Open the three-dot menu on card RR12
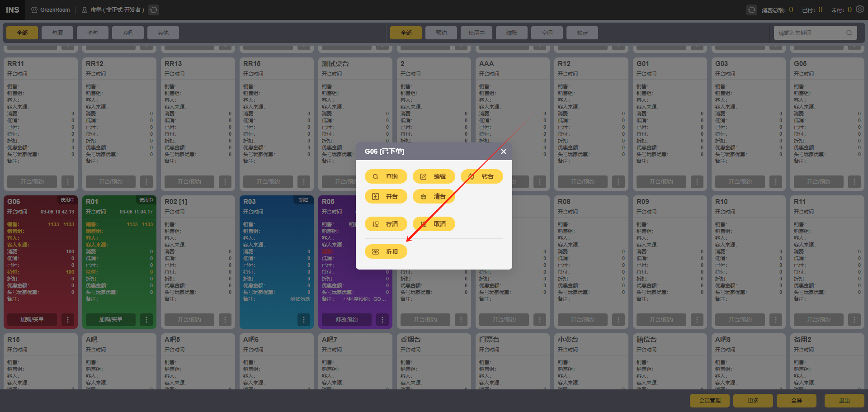The image size is (868, 412). coord(146,182)
